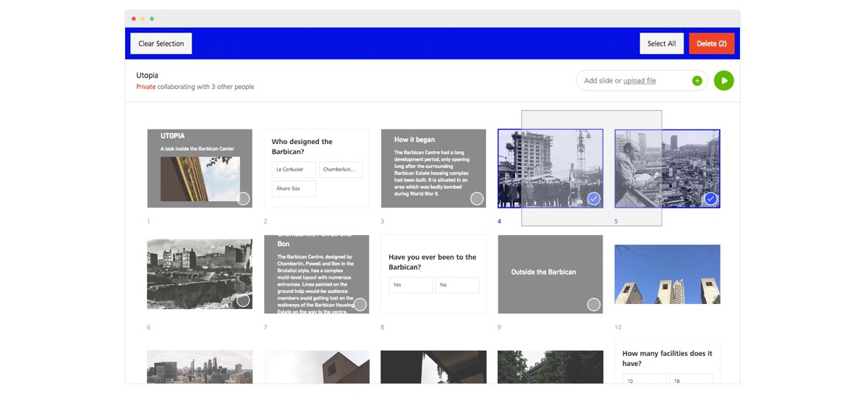Open the brick building photo slide
The height and width of the screenshot is (398, 868).
point(317,367)
